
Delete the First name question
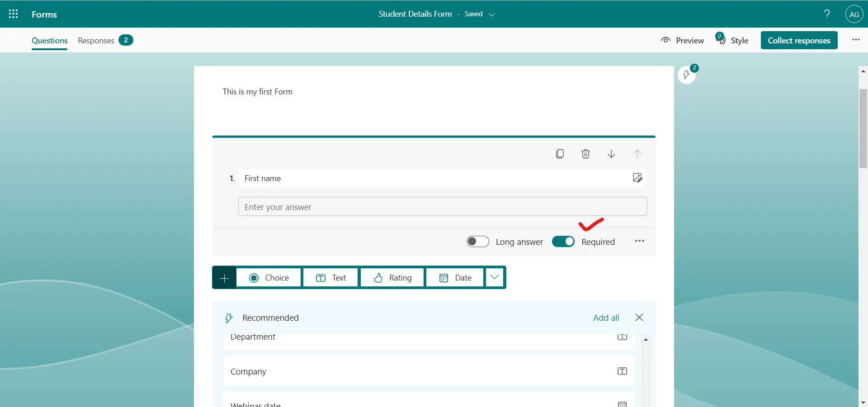[585, 154]
